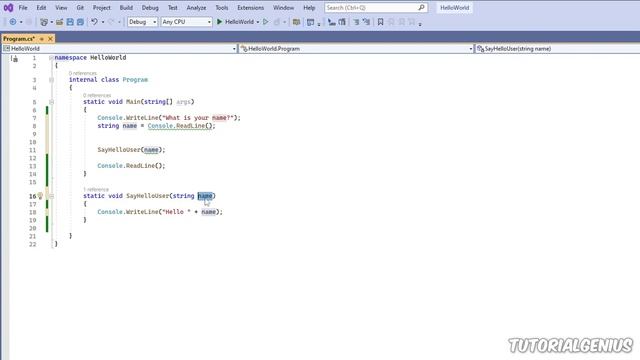Click the Save All toolbar icon
The width and height of the screenshot is (640, 360).
click(x=80, y=22)
